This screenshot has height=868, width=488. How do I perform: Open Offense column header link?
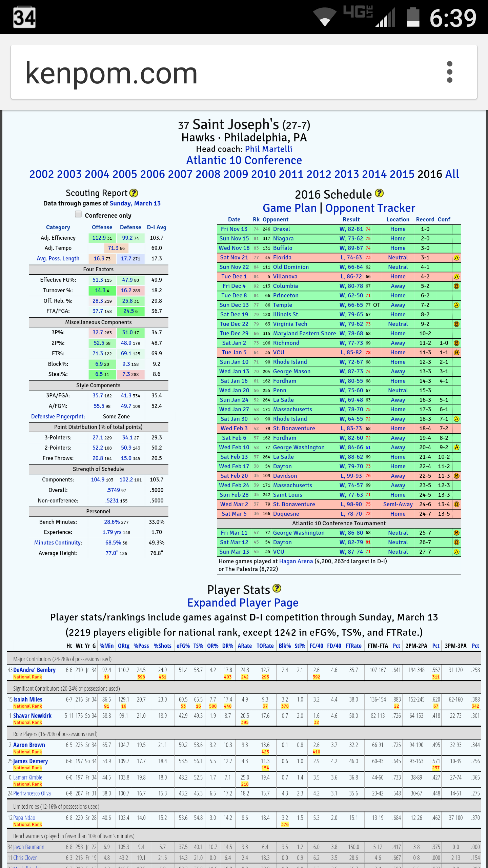pyautogui.click(x=102, y=228)
